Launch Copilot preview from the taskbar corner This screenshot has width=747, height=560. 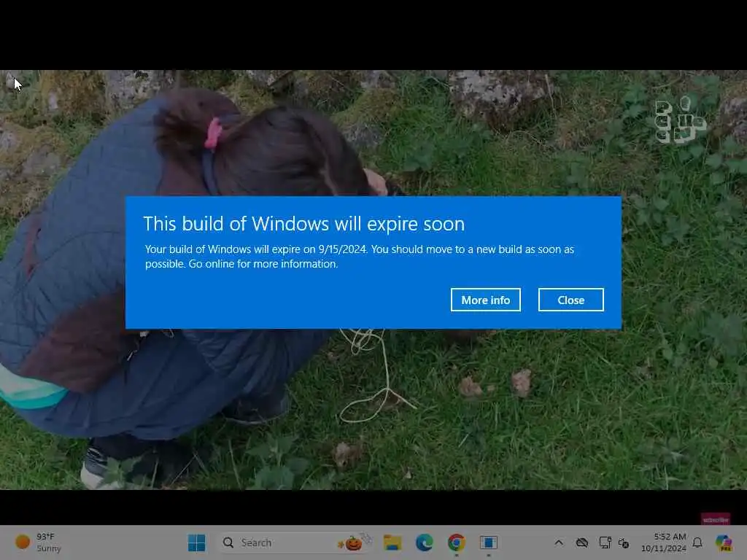pos(723,542)
